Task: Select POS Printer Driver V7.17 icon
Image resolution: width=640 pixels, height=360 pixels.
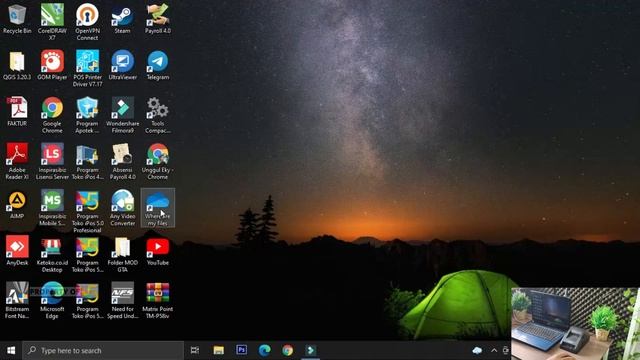Action: point(87,68)
